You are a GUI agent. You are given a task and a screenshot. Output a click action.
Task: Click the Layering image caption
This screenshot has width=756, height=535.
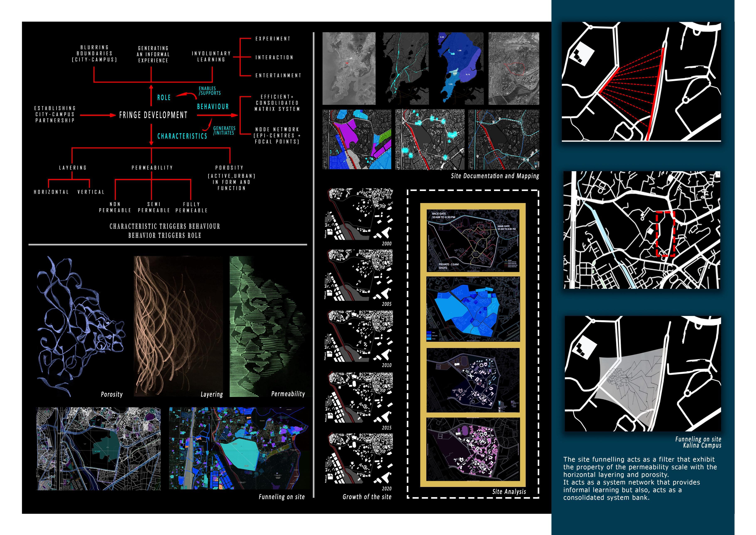point(212,394)
